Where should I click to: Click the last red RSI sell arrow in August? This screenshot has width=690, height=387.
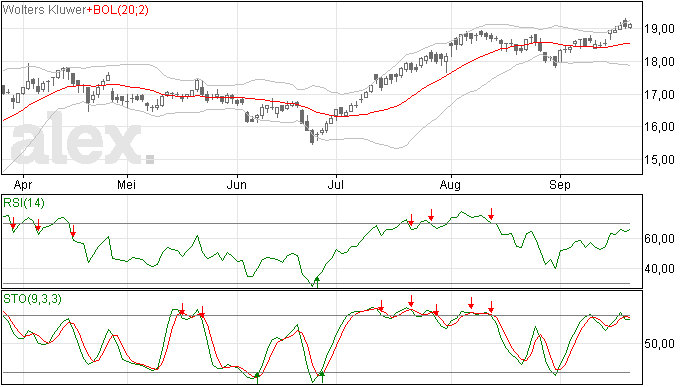(491, 214)
